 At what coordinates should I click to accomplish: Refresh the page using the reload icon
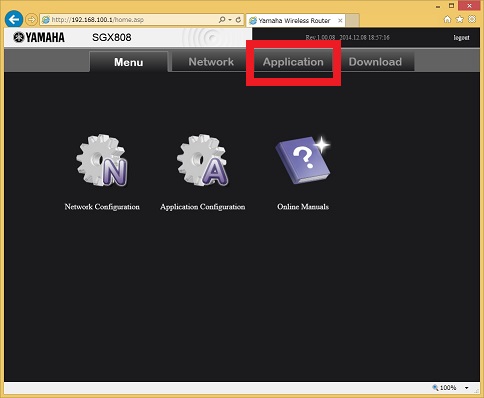[238, 20]
